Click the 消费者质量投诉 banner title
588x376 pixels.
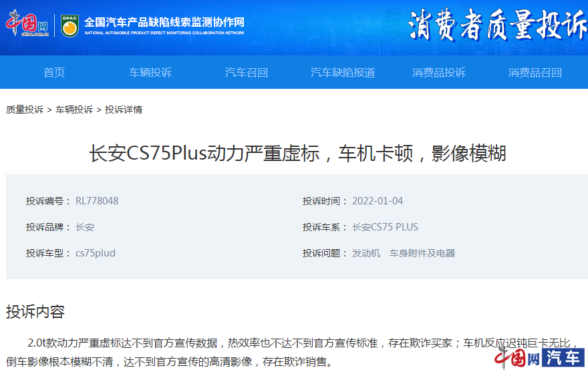[498, 25]
